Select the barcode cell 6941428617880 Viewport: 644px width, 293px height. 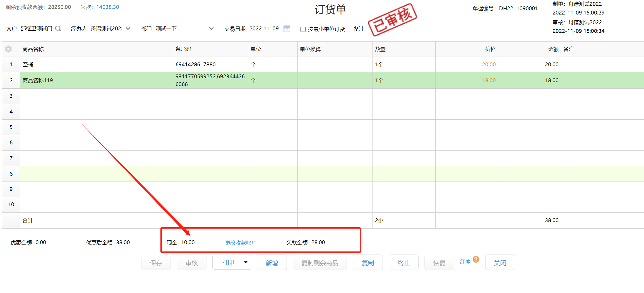coord(211,64)
